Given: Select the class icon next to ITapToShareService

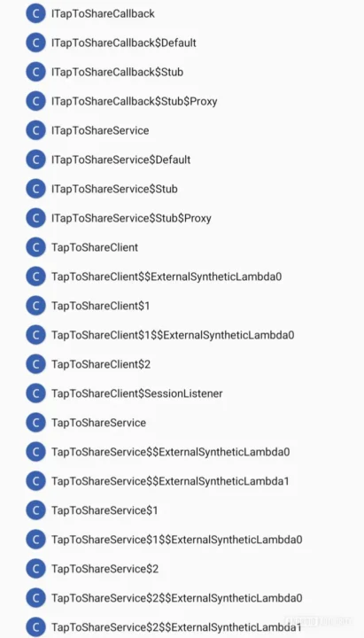Looking at the screenshot, I should (x=35, y=130).
